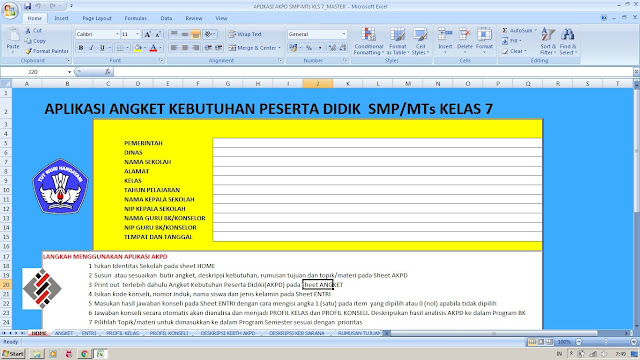Open the Name Box dropdown arrow
Viewport: 640px width, 360px height.
coord(69,72)
